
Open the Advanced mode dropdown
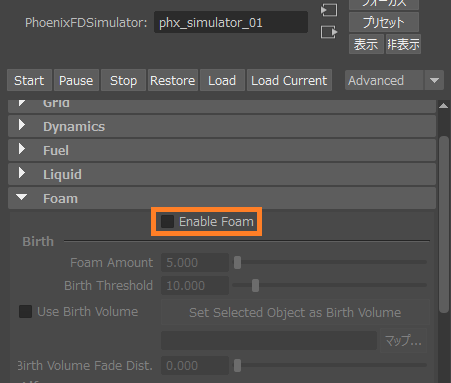[394, 80]
